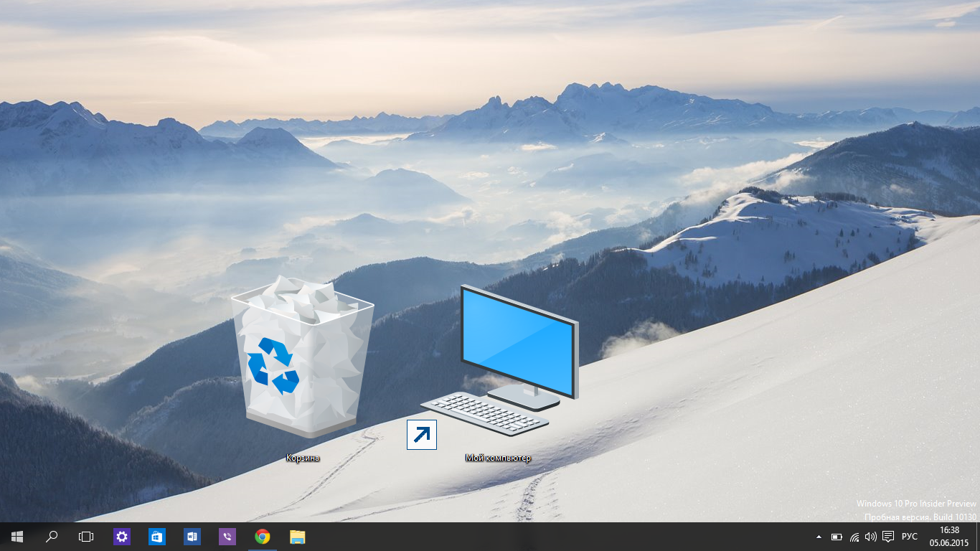This screenshot has height=551, width=980.
Task: Open the volume control speaker icon
Action: pyautogui.click(x=871, y=537)
